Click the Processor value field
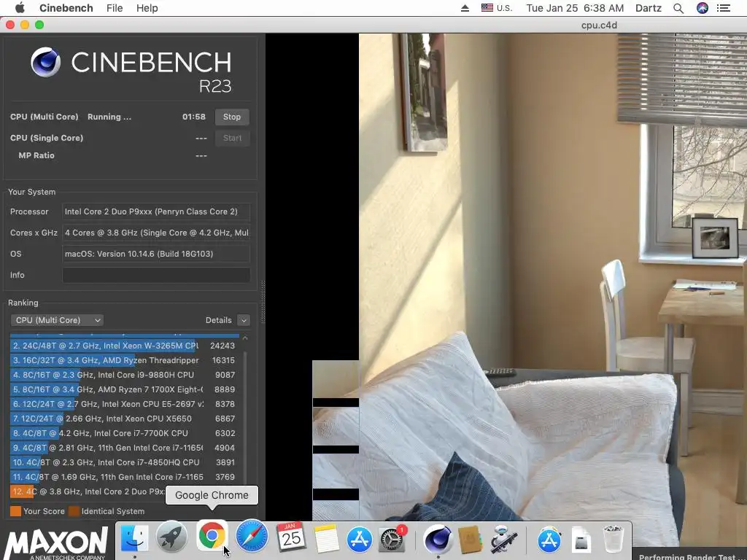The image size is (747, 560). point(156,212)
